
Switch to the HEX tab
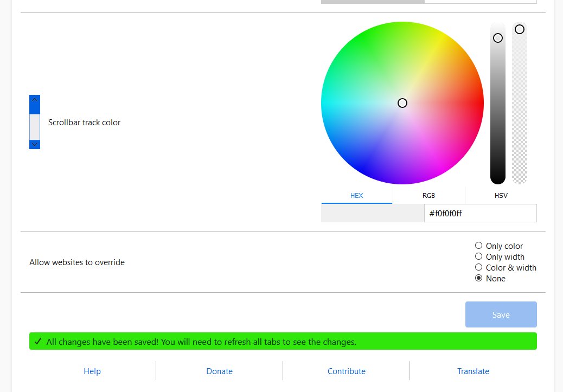tap(356, 195)
